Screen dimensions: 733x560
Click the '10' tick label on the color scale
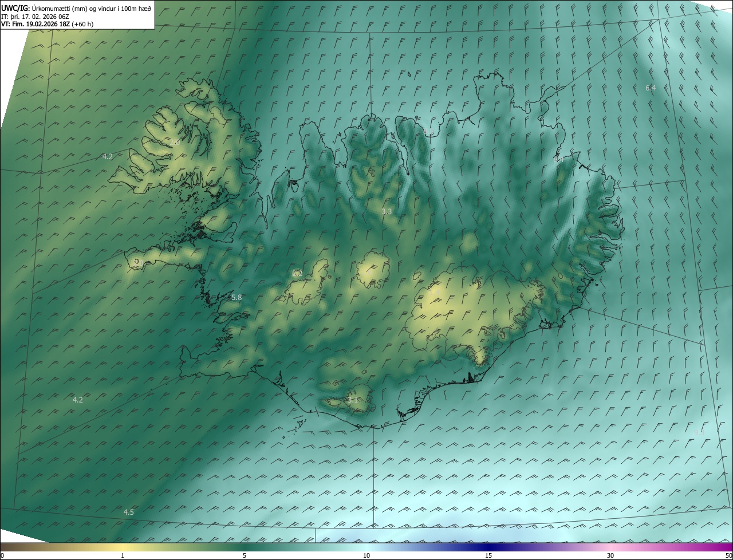[366, 555]
